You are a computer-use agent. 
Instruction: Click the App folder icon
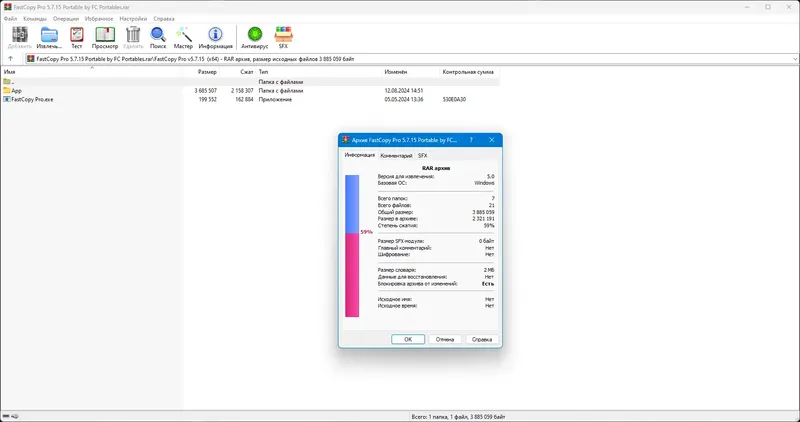coord(7,90)
